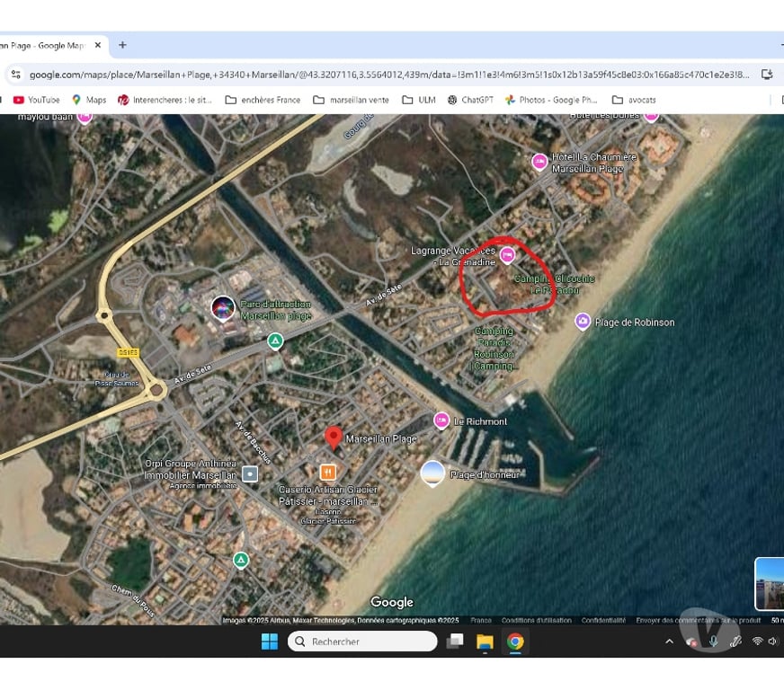This screenshot has height=690, width=784.
Task: Select the Plage de Robinson photo marker
Action: click(583, 320)
